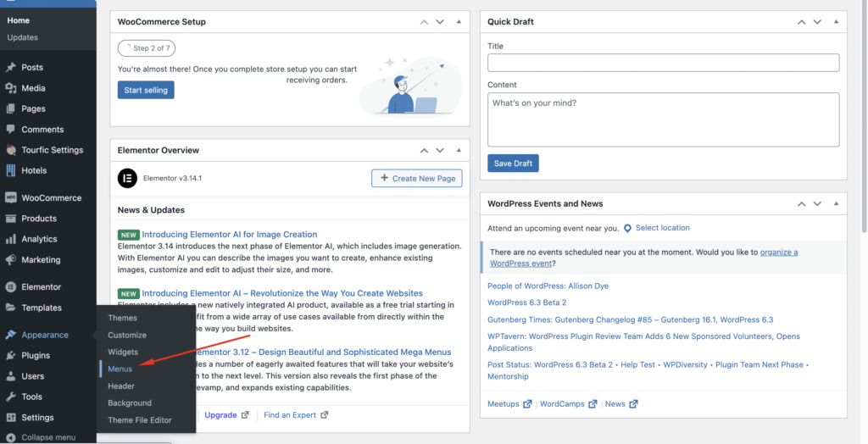This screenshot has height=444, width=868.
Task: Click the WooCommerce logo icon
Action: click(x=10, y=197)
